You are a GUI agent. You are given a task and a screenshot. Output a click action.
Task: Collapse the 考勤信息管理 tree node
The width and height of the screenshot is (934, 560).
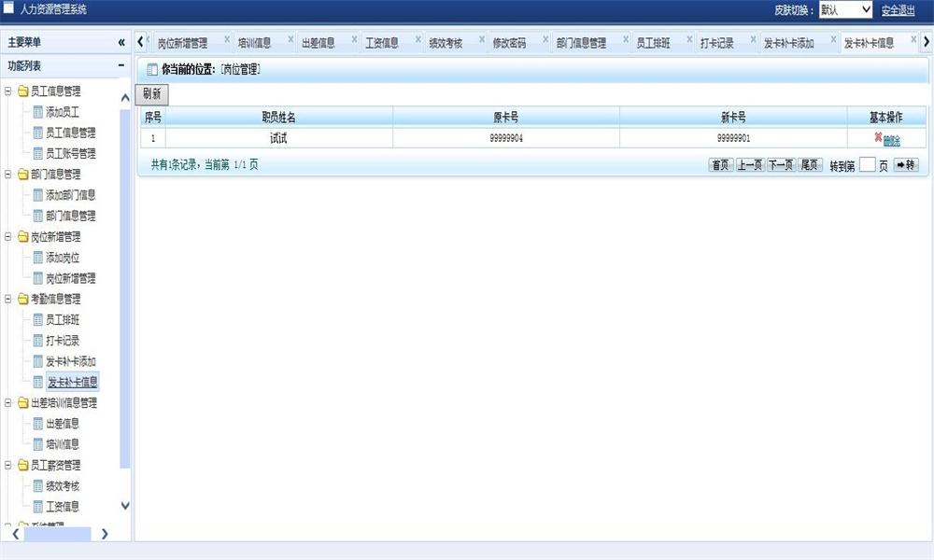click(x=8, y=299)
